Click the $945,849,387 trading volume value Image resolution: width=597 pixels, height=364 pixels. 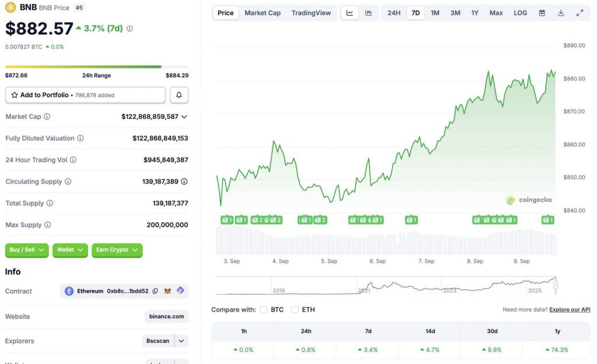click(166, 160)
